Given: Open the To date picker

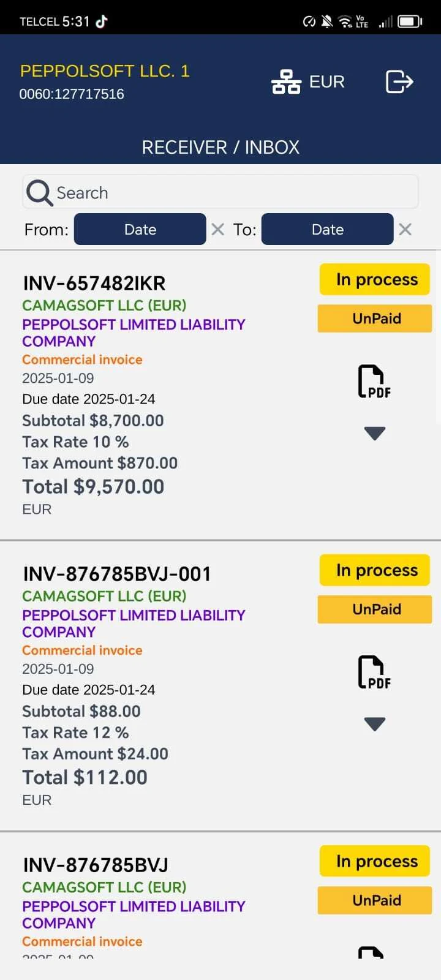Looking at the screenshot, I should [328, 230].
